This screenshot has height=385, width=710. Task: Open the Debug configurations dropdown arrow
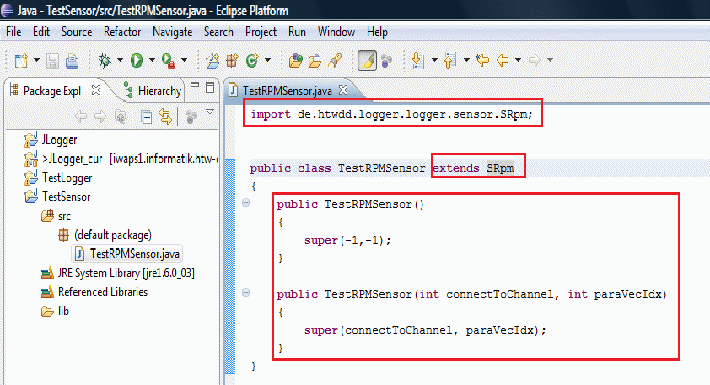tap(120, 60)
